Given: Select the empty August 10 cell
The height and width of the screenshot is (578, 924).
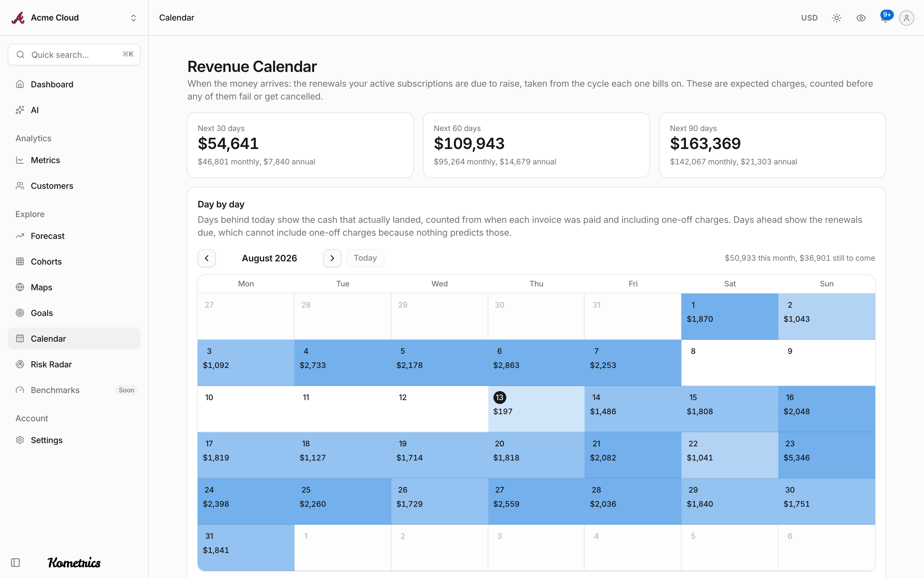Looking at the screenshot, I should point(246,409).
